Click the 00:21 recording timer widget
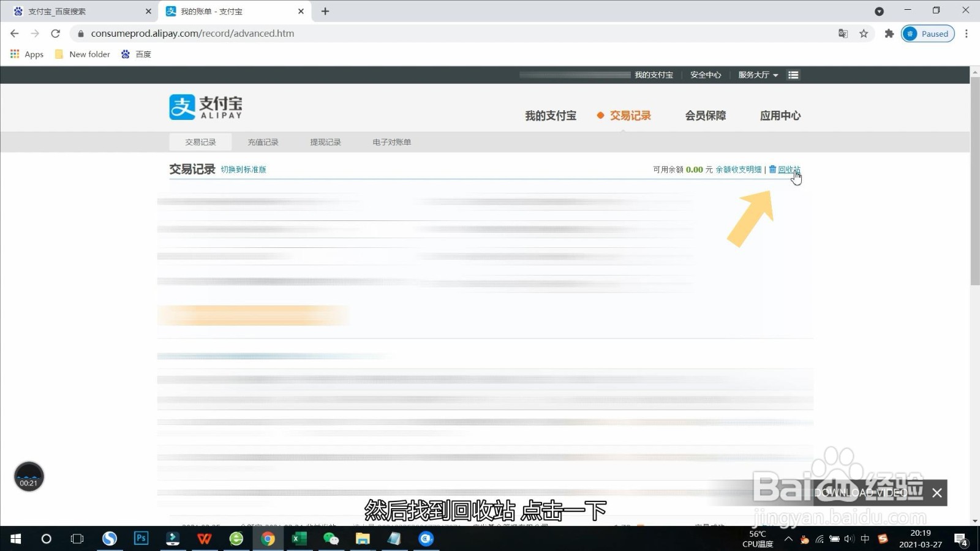This screenshot has height=551, width=980. tap(29, 477)
